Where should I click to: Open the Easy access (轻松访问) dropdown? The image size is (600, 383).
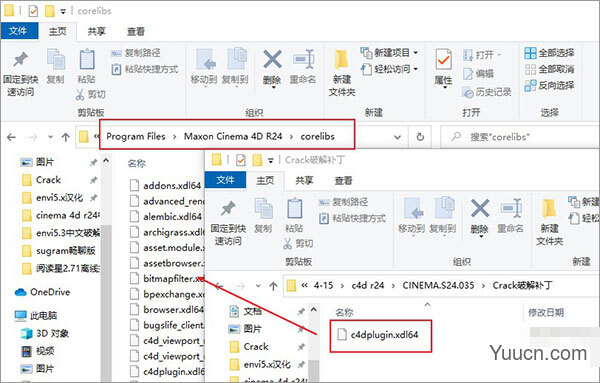click(x=389, y=69)
